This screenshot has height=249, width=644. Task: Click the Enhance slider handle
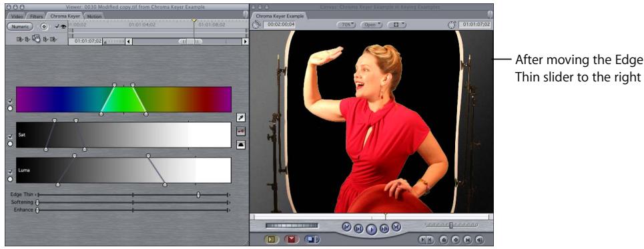click(x=37, y=210)
